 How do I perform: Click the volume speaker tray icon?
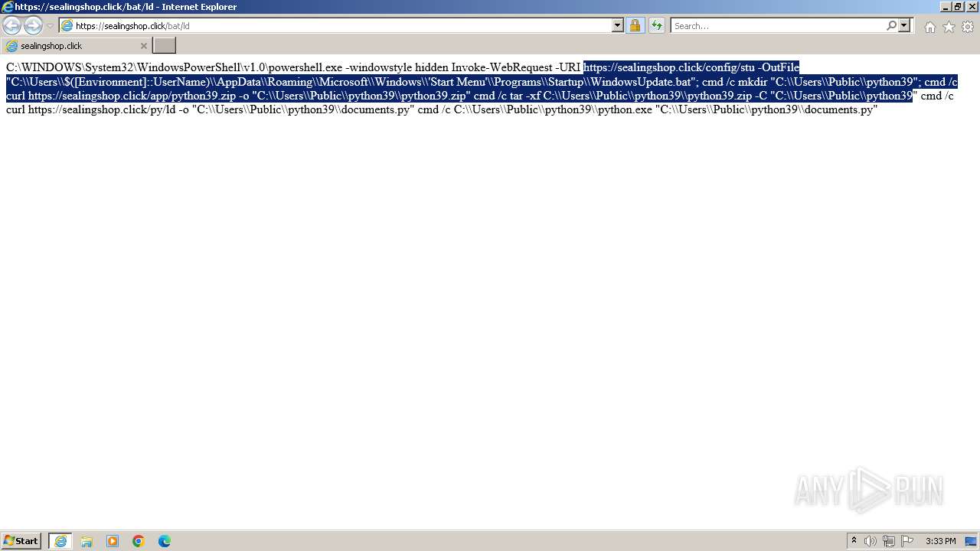point(871,541)
